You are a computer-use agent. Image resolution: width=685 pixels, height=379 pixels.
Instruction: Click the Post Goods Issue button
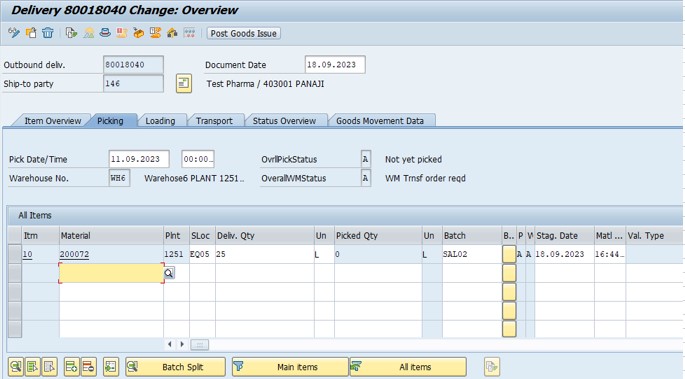(x=244, y=33)
